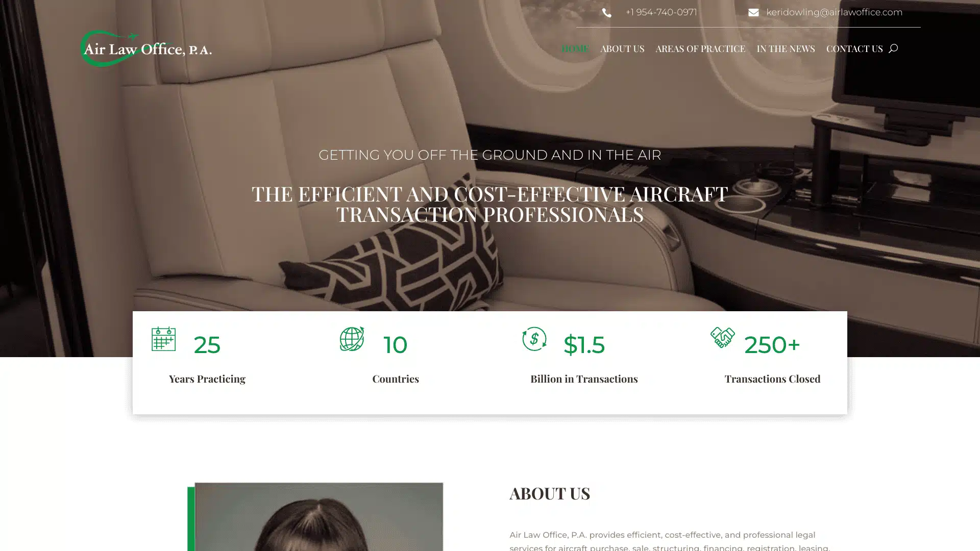Click the Transactions Closed label

772,379
